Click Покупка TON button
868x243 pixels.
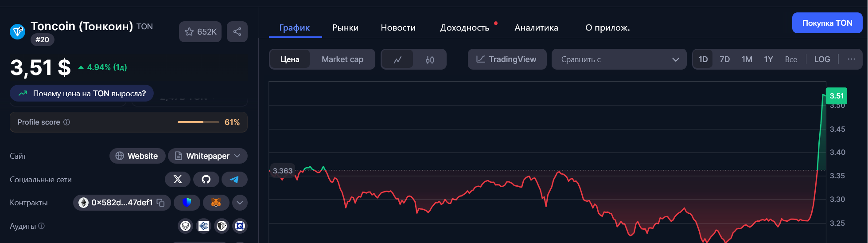pos(827,23)
